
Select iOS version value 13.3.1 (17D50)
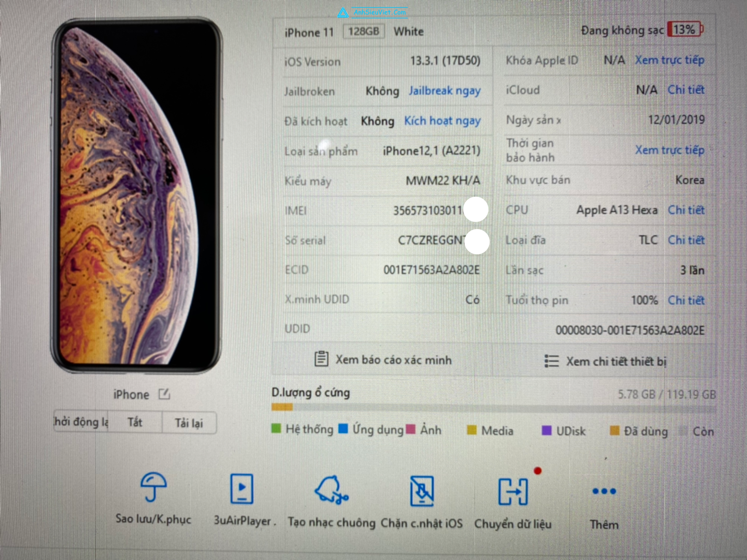445,61
